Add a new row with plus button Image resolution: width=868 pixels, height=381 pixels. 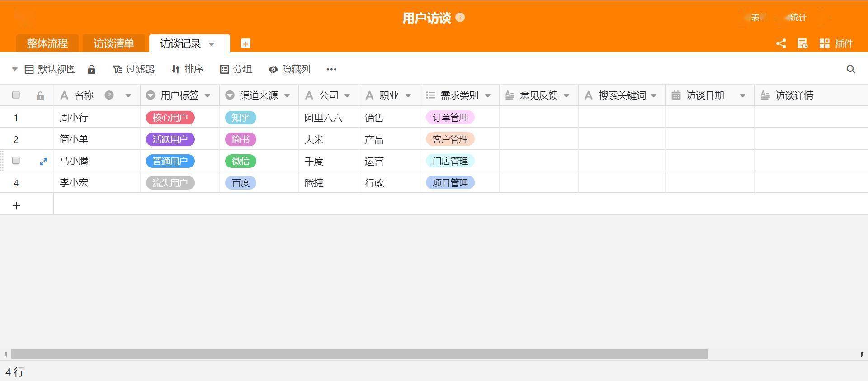(16, 205)
